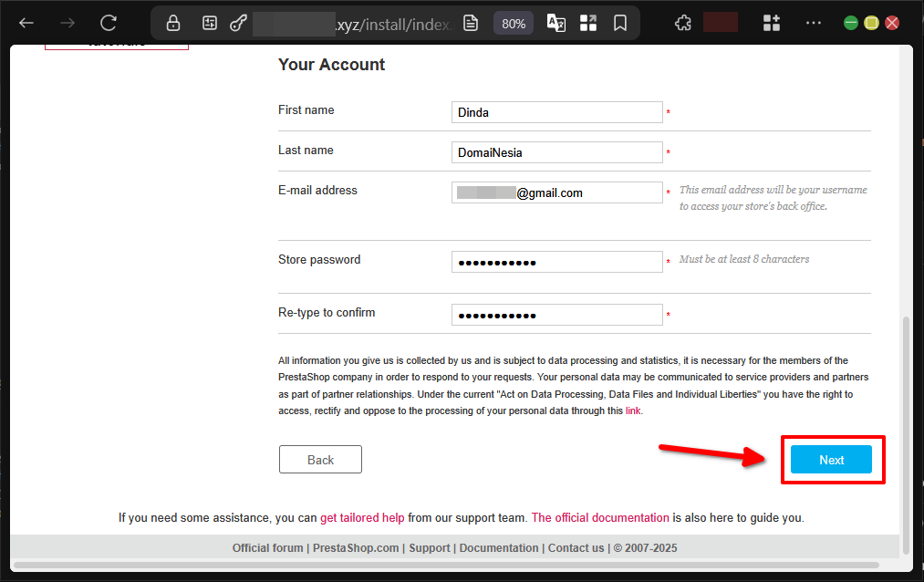Translate this page via toolbar icon
This screenshot has width=924, height=582.
pyautogui.click(x=555, y=23)
